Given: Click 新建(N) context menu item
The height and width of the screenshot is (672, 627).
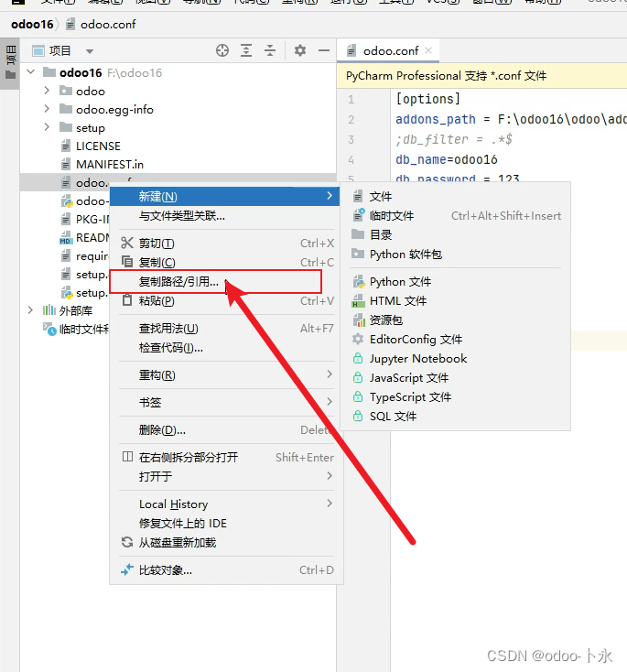Looking at the screenshot, I should (x=224, y=196).
